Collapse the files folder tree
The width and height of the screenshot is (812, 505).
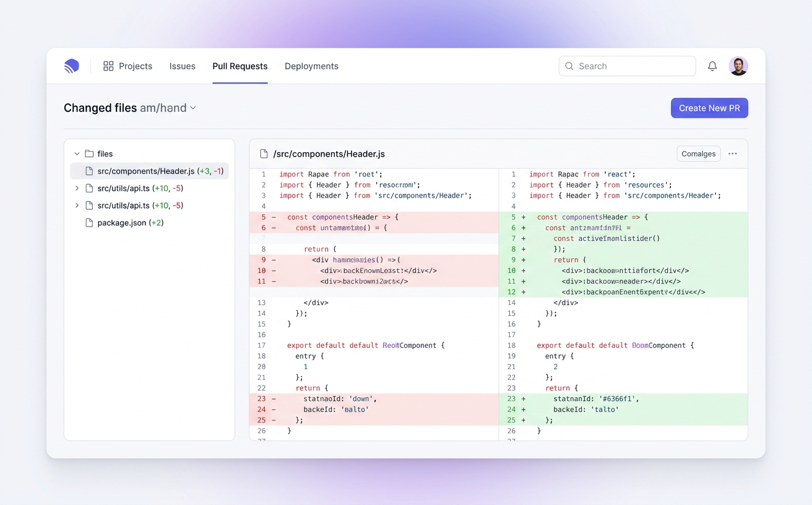[77, 154]
